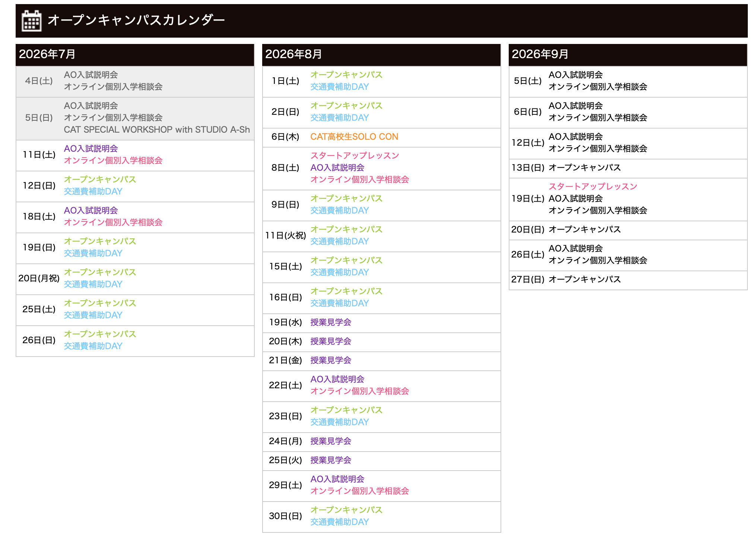This screenshot has width=756, height=544.
Task: Open AO入試説明会 link on August 29
Action: [337, 479]
